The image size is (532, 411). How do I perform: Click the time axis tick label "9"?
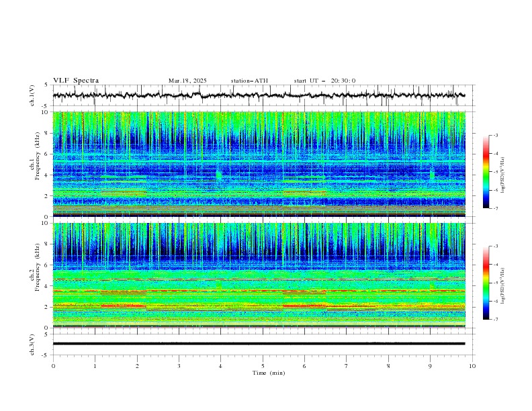[x=430, y=366]
